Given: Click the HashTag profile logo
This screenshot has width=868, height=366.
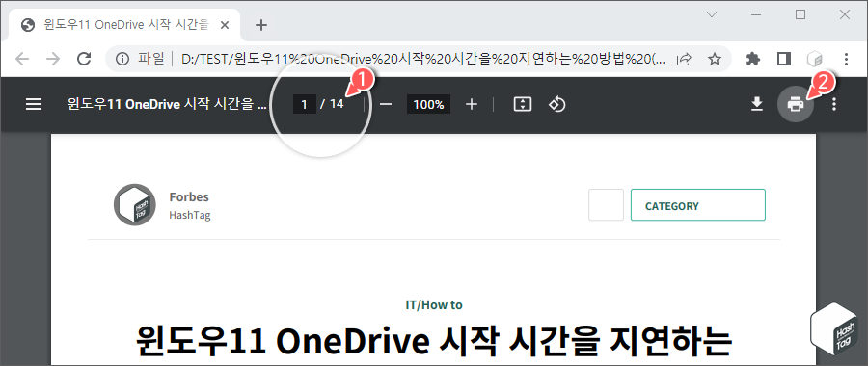Looking at the screenshot, I should coord(134,204).
